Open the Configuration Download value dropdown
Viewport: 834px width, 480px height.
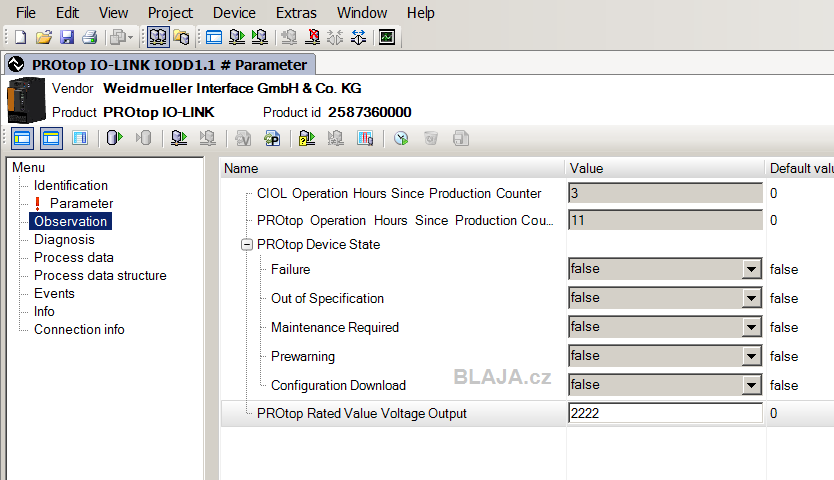point(751,385)
